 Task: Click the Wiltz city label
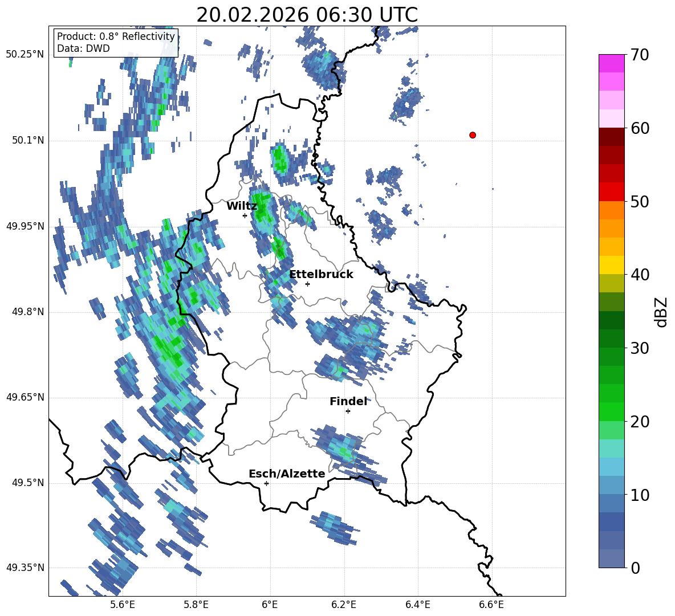pos(242,206)
